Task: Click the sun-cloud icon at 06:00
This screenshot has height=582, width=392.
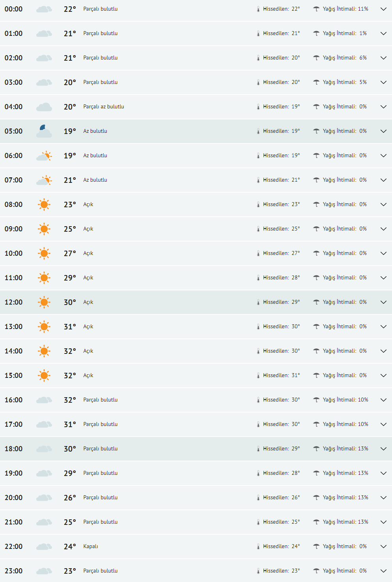Action: coord(44,156)
